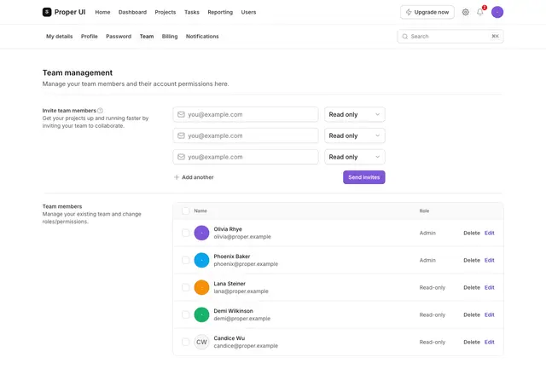Delete Candice Wu from the team
This screenshot has height=392, width=546.
tap(472, 342)
